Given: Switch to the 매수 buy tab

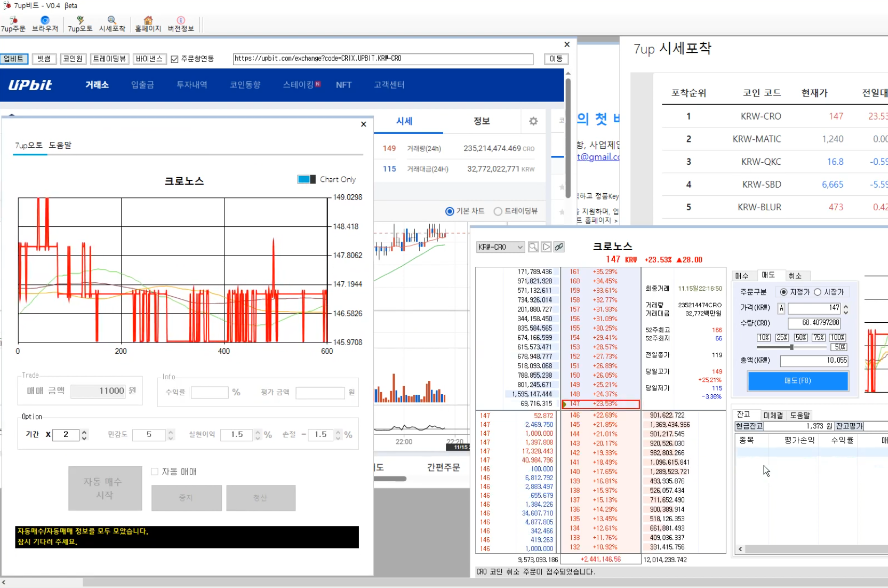Looking at the screenshot, I should [742, 276].
